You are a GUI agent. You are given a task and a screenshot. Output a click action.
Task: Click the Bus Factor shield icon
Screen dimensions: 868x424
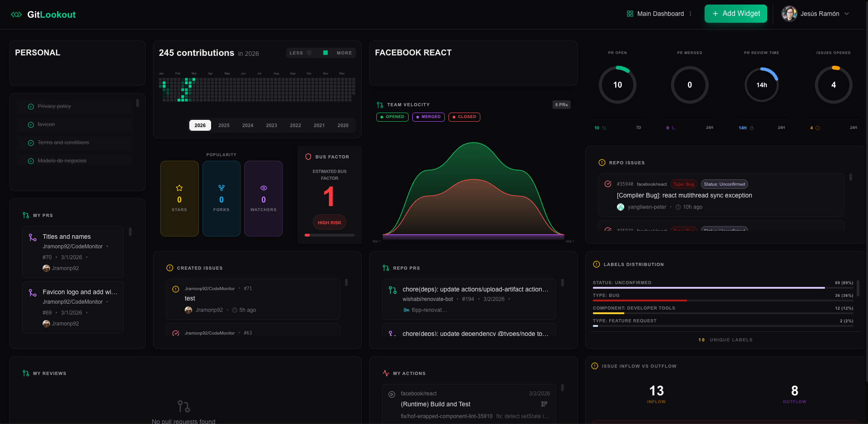tap(308, 157)
